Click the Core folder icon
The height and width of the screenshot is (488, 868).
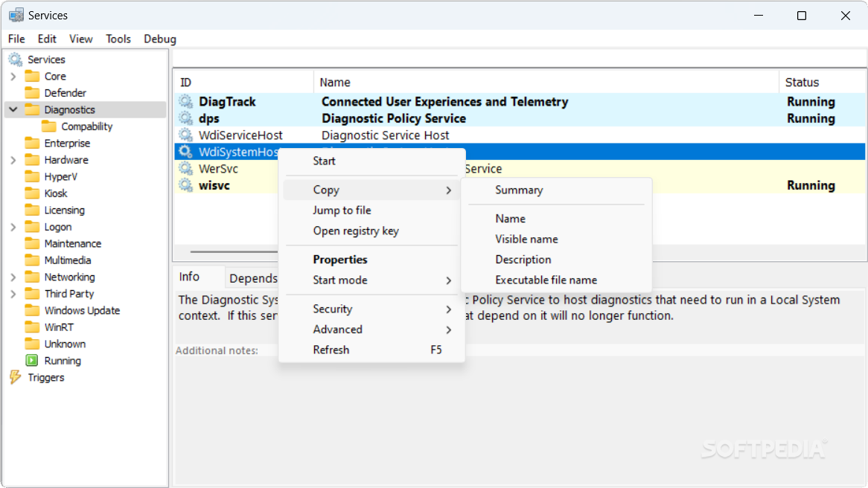[x=33, y=76]
